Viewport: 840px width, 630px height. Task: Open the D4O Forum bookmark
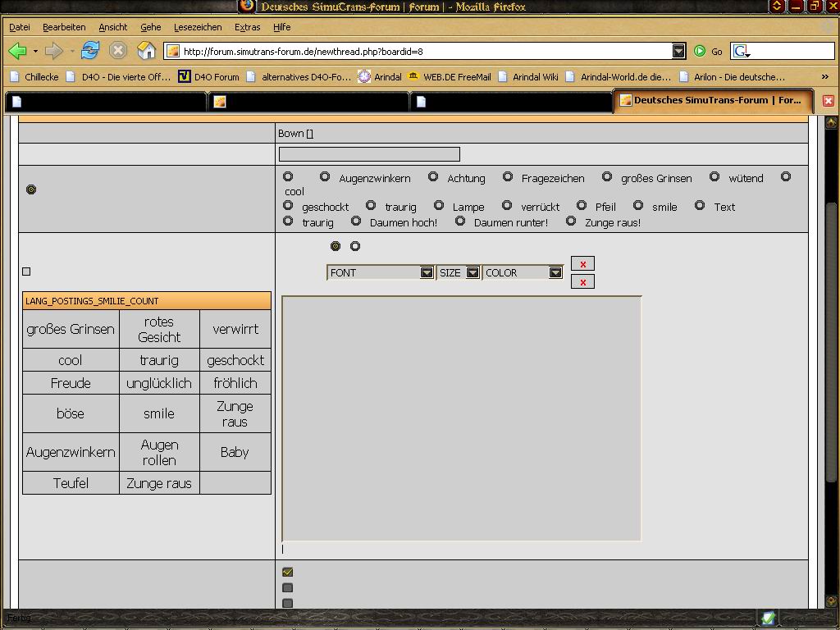[208, 77]
